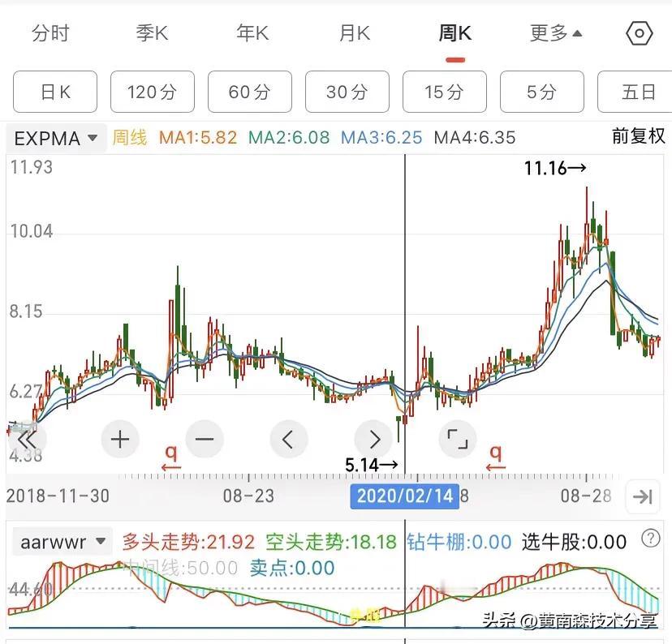
Task: Click the 11.93 price axis label
Action: [32, 167]
